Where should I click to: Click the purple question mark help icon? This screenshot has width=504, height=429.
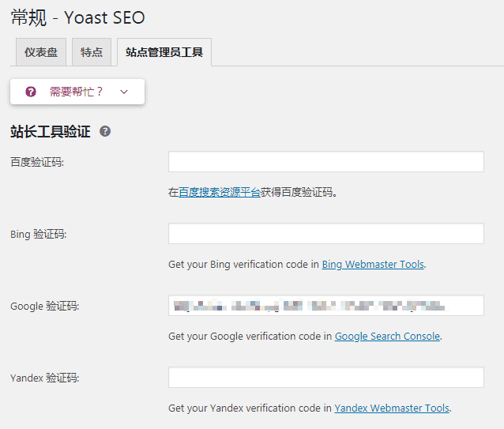pos(31,92)
